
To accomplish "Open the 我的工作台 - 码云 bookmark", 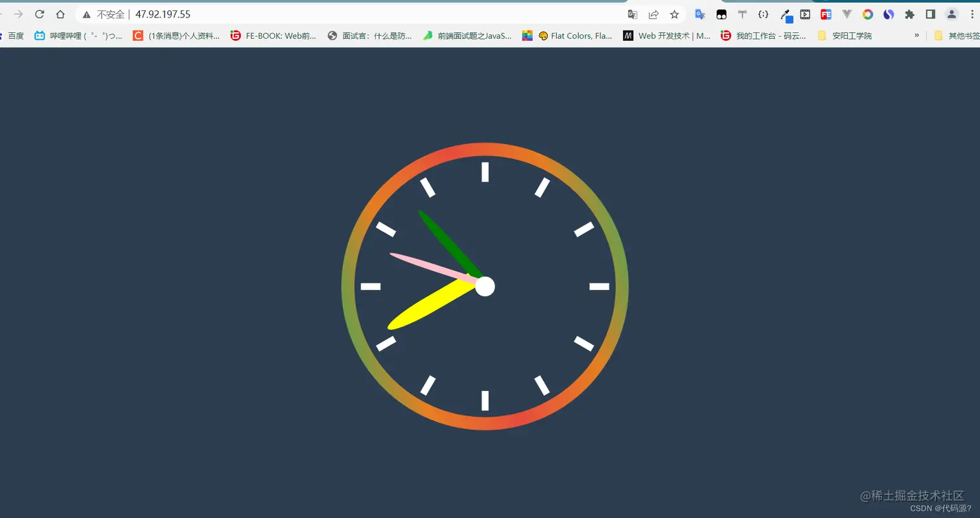I will point(764,36).
